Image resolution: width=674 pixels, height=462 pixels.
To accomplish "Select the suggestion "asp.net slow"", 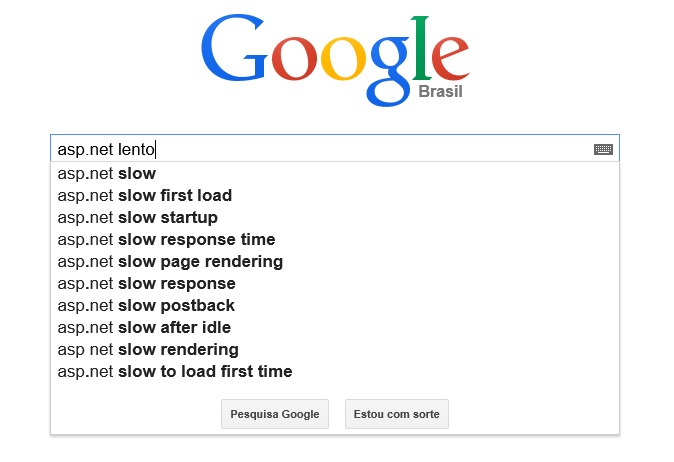I will pos(107,174).
